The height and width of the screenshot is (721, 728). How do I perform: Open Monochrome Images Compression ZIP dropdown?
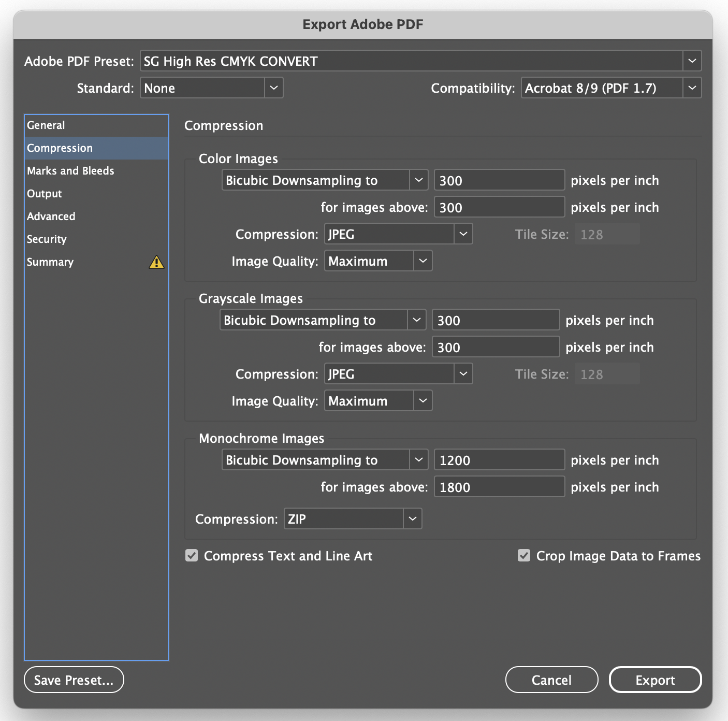(x=353, y=519)
